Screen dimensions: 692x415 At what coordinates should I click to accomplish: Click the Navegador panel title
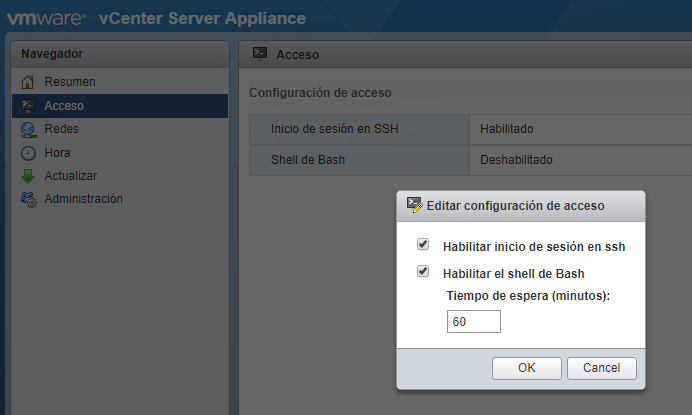52,54
